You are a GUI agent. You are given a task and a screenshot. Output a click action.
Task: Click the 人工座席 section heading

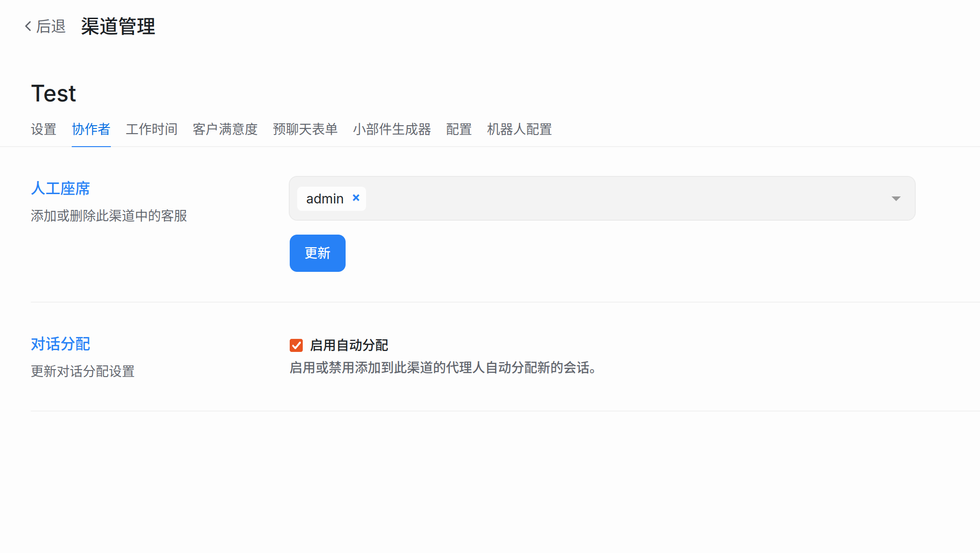(61, 189)
